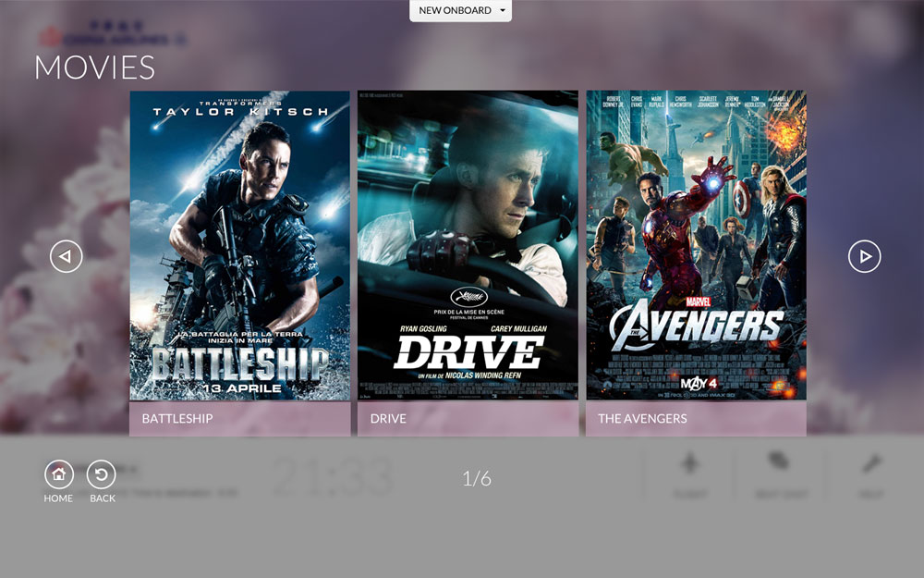This screenshot has width=924, height=578.
Task: Open the NEW ONBOARD dropdown menu
Action: [x=455, y=11]
